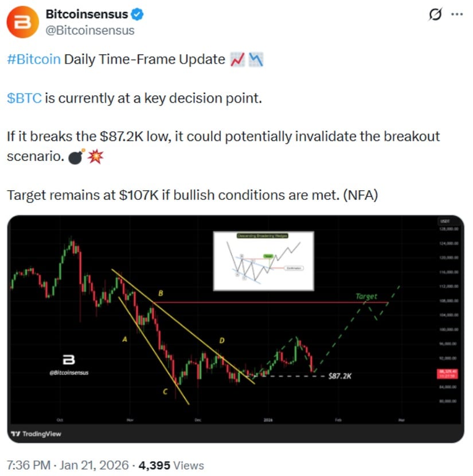Screen dimensions: 473x476
Task: Click the green Target label on the chart
Action: (x=366, y=296)
